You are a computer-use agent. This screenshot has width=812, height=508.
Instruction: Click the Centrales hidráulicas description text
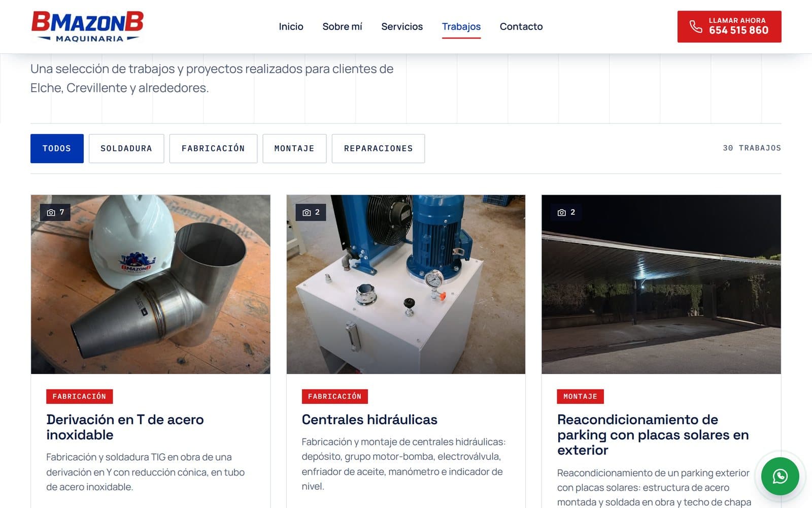point(403,464)
